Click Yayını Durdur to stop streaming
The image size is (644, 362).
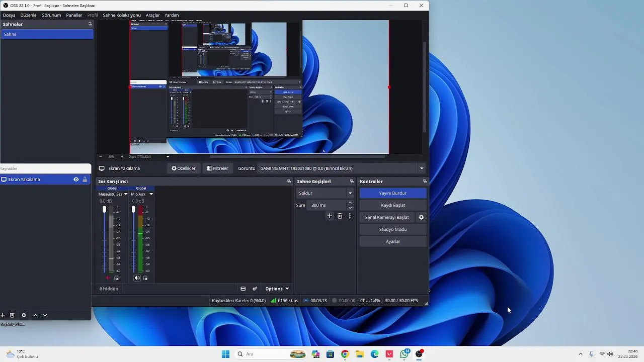(x=393, y=193)
